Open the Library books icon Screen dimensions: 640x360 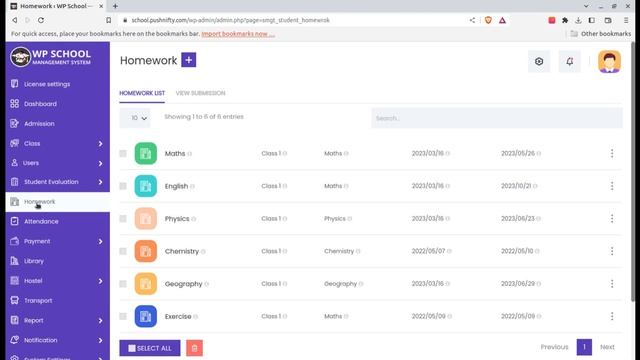15,261
